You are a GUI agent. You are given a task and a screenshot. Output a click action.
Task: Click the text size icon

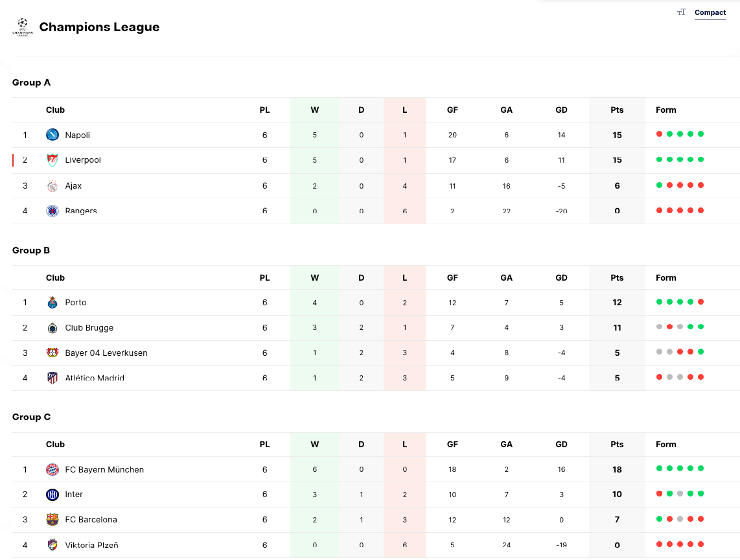pyautogui.click(x=681, y=12)
